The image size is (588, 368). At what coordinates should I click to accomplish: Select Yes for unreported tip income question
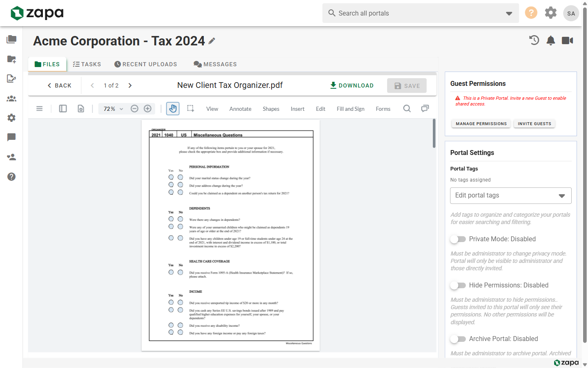tap(171, 302)
